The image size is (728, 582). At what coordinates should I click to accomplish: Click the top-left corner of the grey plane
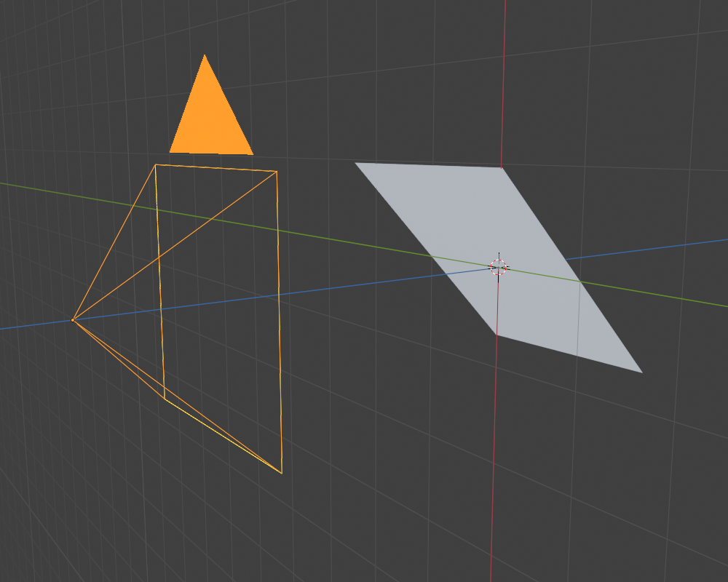tap(356, 163)
